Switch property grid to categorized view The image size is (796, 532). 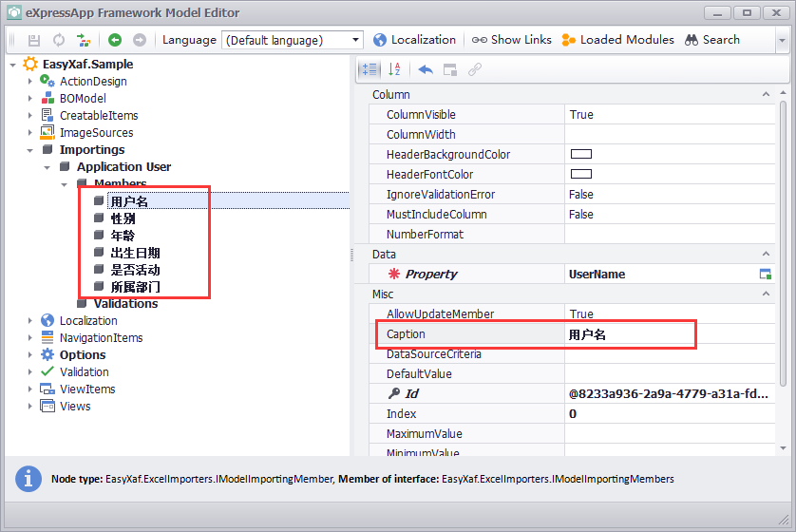click(370, 69)
